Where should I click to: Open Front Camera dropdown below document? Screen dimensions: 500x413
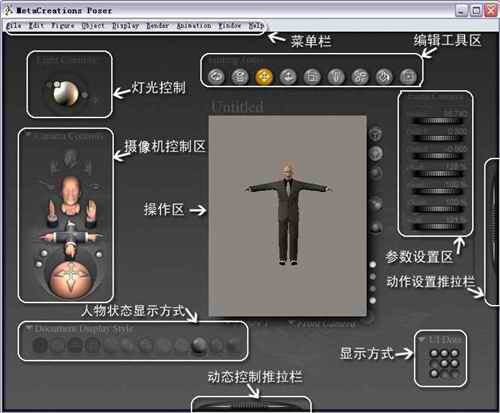321,323
